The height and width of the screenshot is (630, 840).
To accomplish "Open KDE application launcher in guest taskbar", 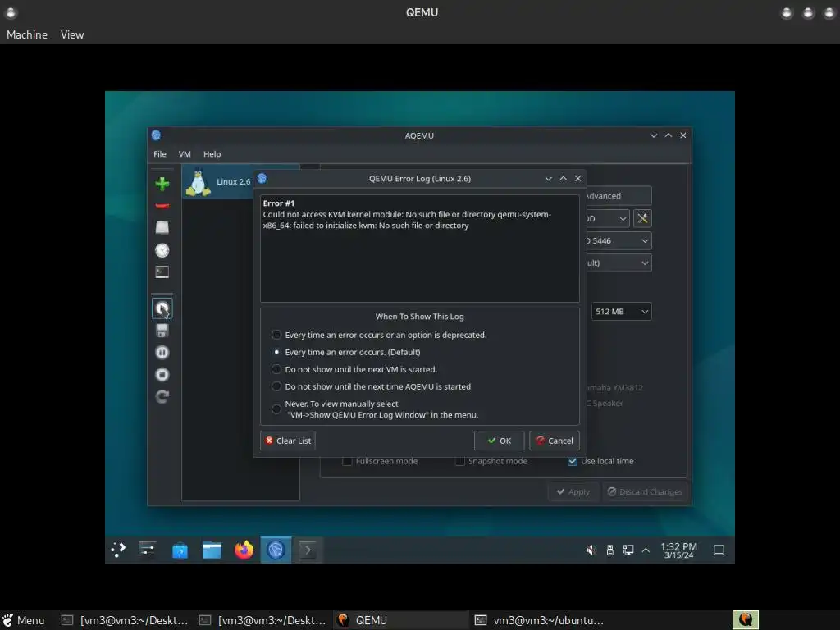I will 118,550.
